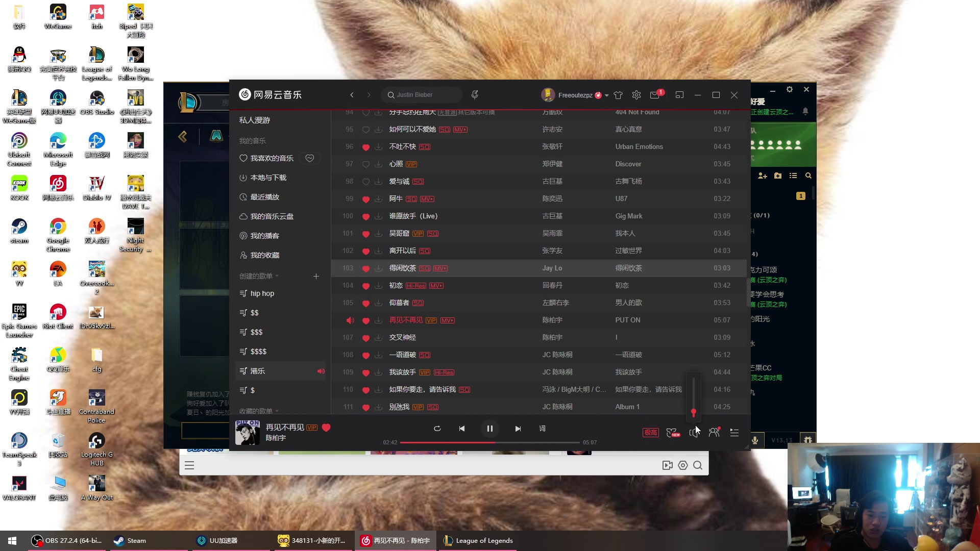This screenshot has width=980, height=551.
Task: Open the hip hop playlist
Action: click(x=262, y=293)
